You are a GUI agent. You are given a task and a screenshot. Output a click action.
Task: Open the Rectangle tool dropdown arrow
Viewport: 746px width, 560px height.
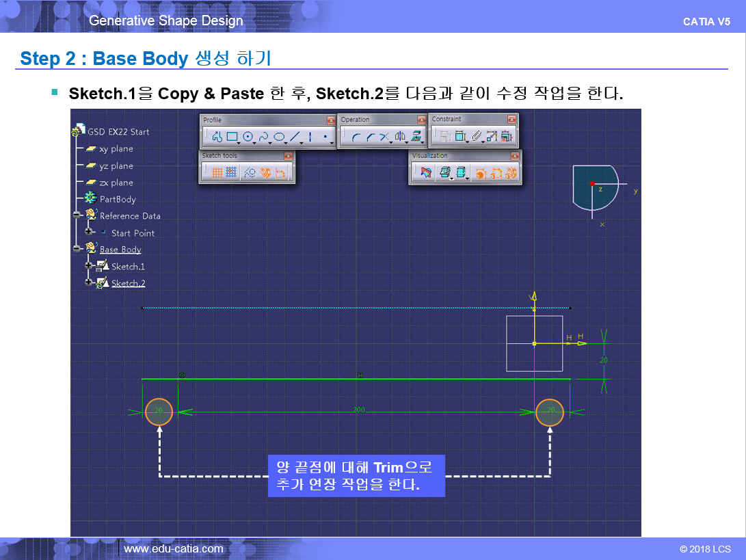[239, 142]
